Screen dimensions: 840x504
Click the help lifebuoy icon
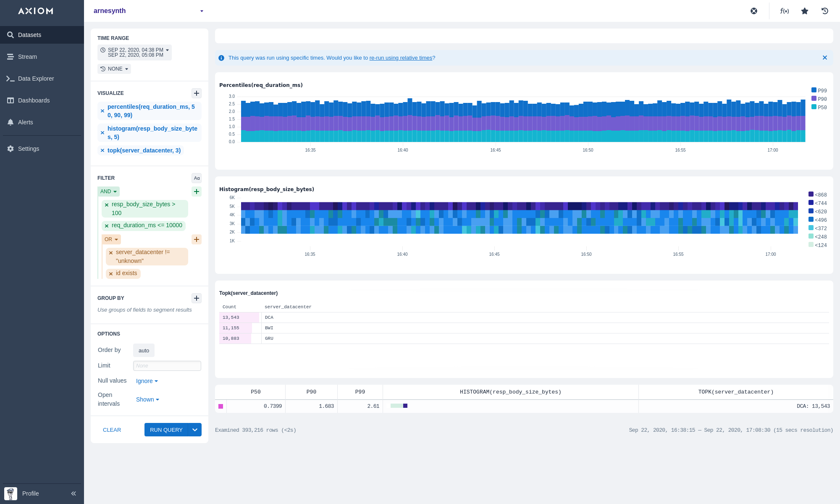click(x=754, y=11)
